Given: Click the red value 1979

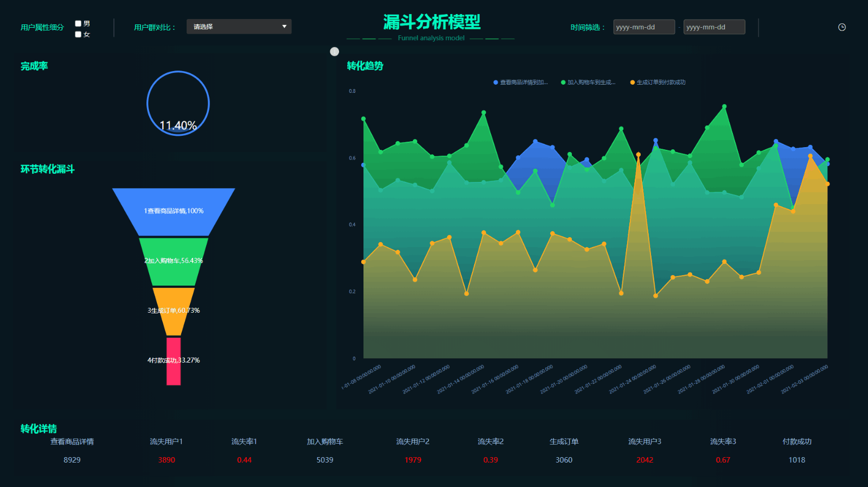Looking at the screenshot, I should 413,460.
